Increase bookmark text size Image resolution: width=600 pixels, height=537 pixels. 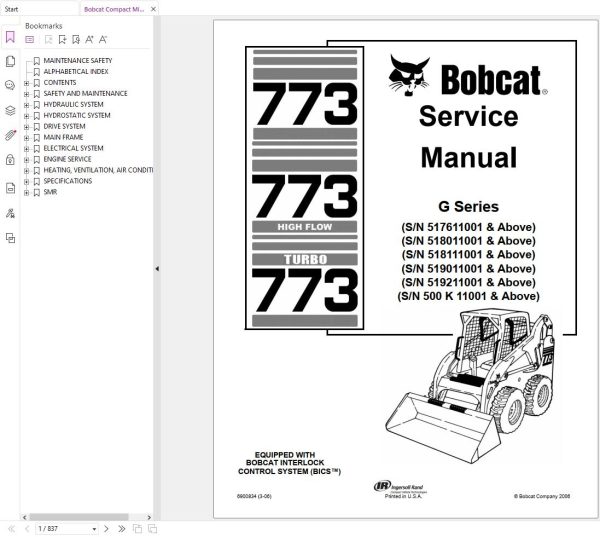point(89,39)
